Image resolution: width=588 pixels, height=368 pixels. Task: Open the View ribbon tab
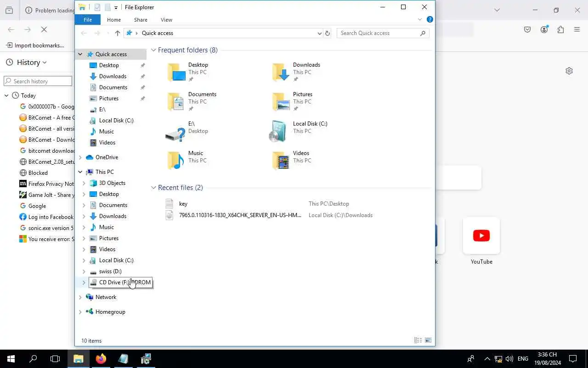pos(166,20)
